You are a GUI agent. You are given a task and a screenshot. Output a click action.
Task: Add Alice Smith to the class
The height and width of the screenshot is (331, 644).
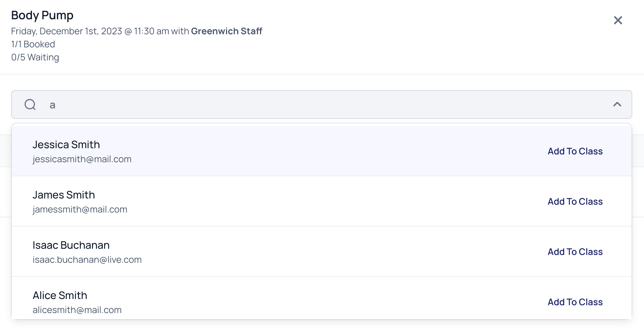(x=575, y=302)
